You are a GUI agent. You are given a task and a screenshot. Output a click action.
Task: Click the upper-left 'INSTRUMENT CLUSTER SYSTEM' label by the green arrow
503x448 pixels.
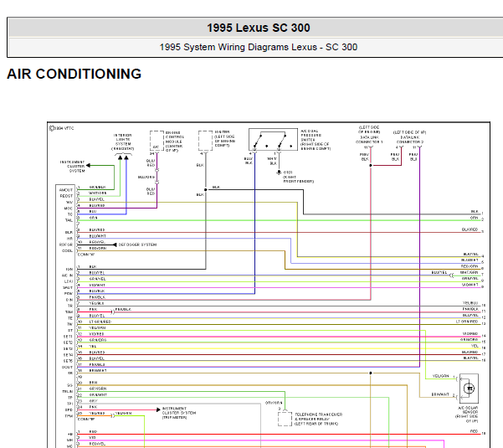coord(72,167)
